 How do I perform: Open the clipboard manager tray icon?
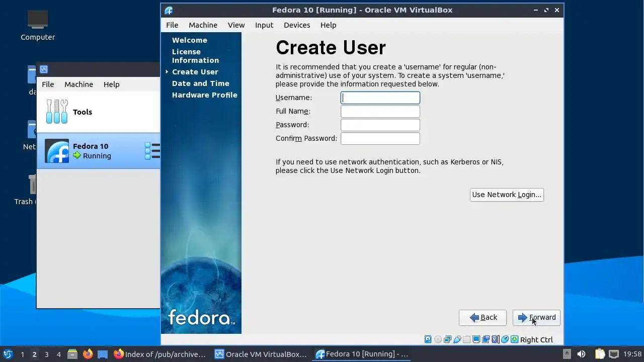tap(599, 354)
